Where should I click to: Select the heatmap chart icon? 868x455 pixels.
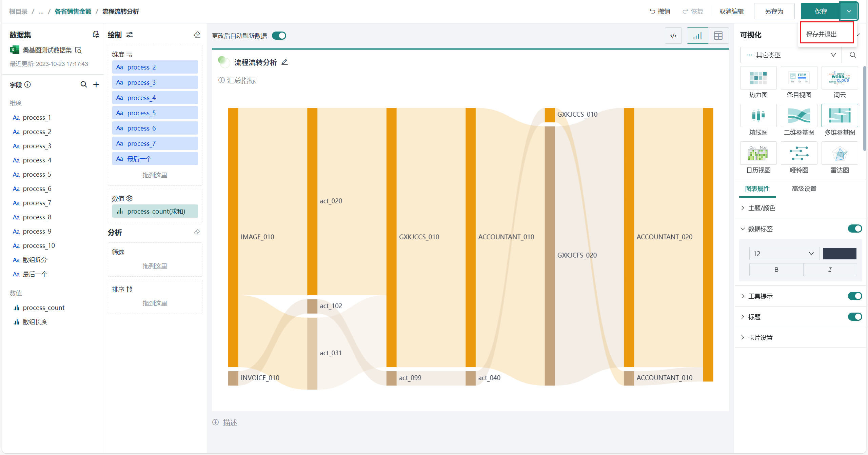758,78
